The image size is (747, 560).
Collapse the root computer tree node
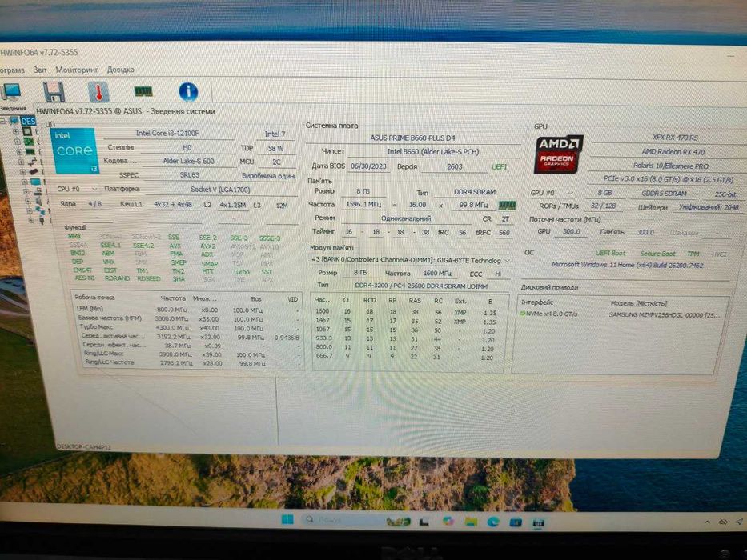[3, 121]
